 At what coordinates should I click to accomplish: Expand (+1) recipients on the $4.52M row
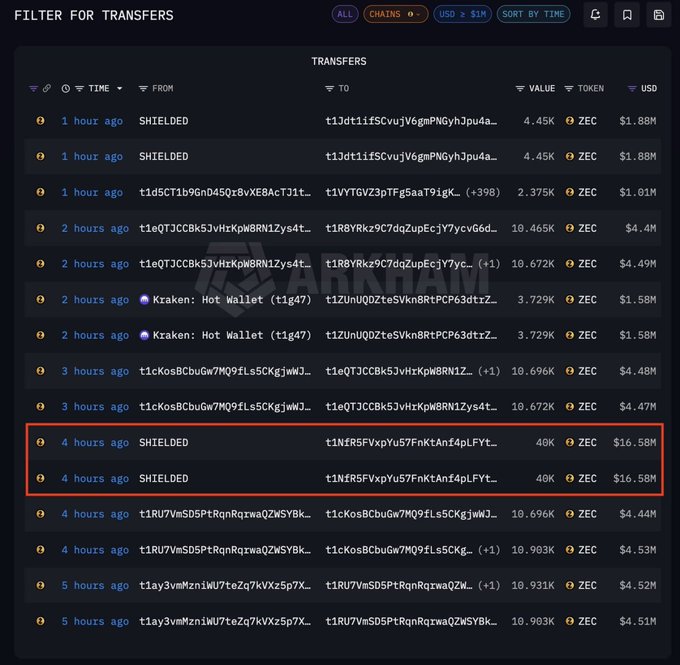click(489, 585)
